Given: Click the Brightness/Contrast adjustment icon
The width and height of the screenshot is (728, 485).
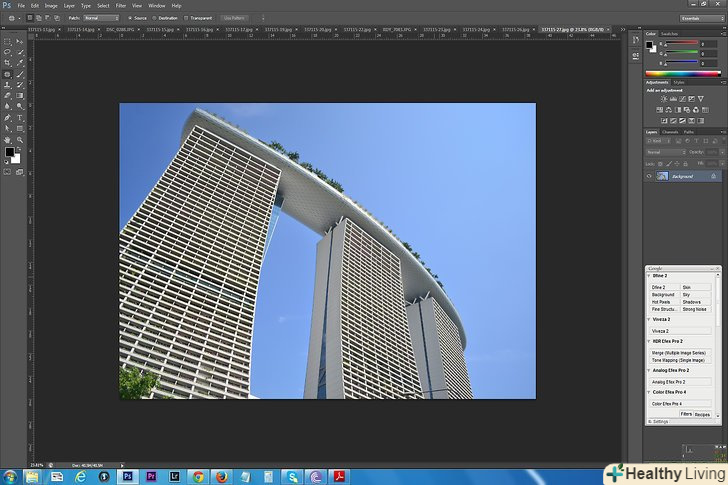Looking at the screenshot, I should click(662, 98).
